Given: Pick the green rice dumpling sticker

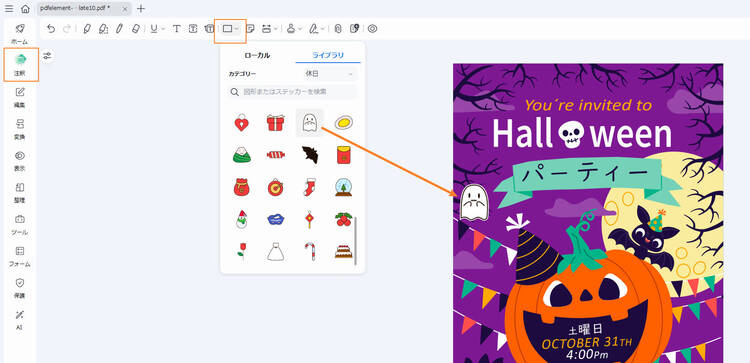Looking at the screenshot, I should (x=242, y=155).
